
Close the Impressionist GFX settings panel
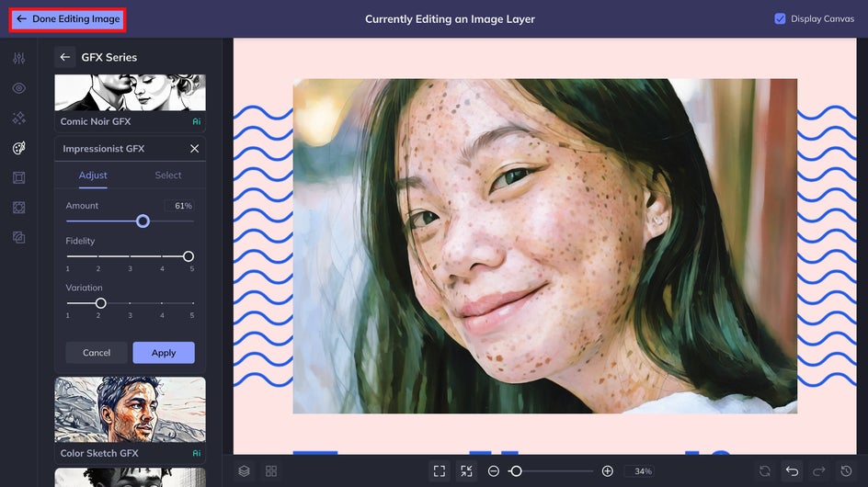tap(194, 148)
